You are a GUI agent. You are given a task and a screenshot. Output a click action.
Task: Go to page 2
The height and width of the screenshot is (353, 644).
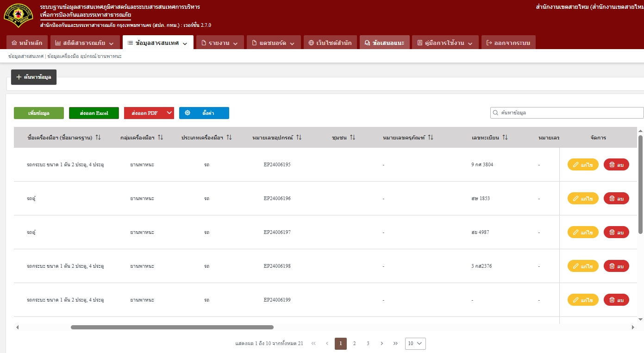point(354,343)
